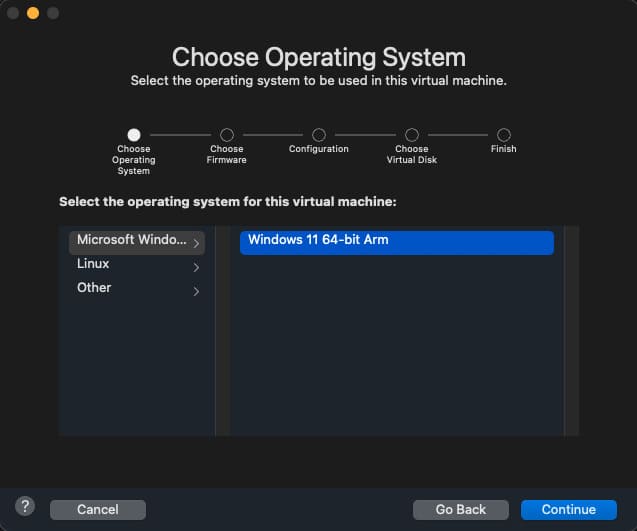The width and height of the screenshot is (637, 531).
Task: Click the empty area of OS version list
Action: pos(396,350)
